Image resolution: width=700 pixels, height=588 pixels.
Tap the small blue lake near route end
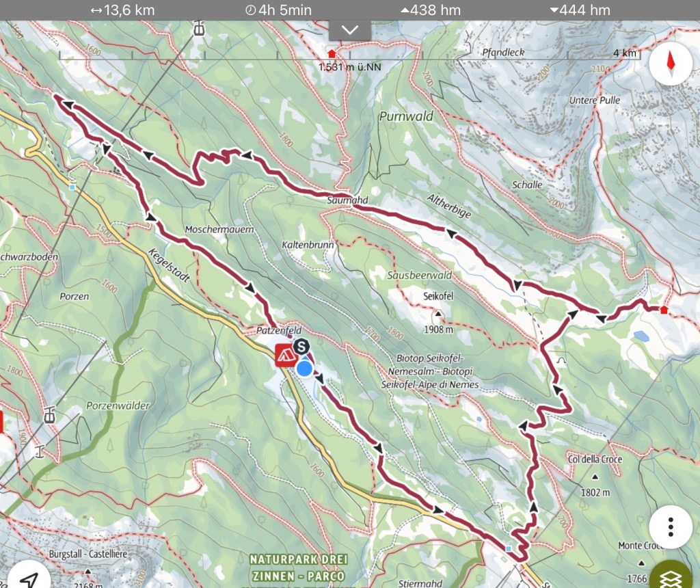641,336
